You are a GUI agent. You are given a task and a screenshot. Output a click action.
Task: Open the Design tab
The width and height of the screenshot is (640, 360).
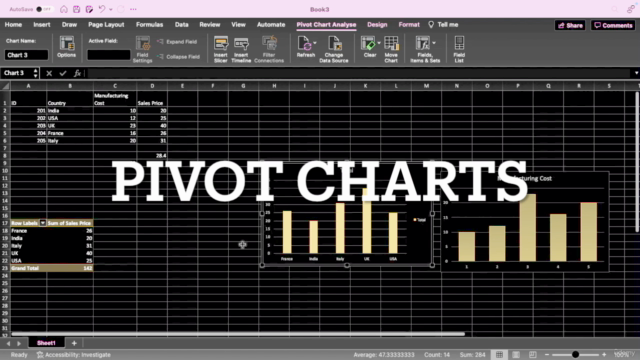click(377, 24)
